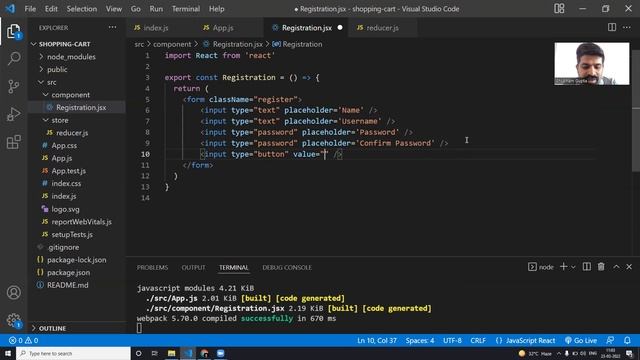This screenshot has height=360, width=640.
Task: Click Ln 10, Col 37 in status bar
Action: click(x=377, y=340)
